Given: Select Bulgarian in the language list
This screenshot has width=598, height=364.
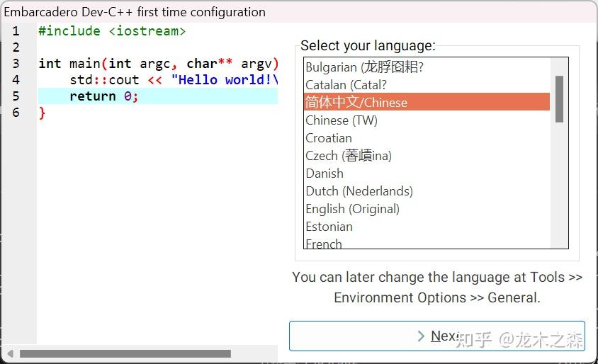Looking at the screenshot, I should tap(427, 67).
